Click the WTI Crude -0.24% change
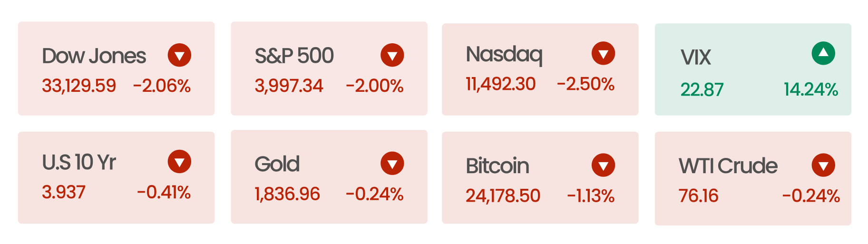 point(811,195)
